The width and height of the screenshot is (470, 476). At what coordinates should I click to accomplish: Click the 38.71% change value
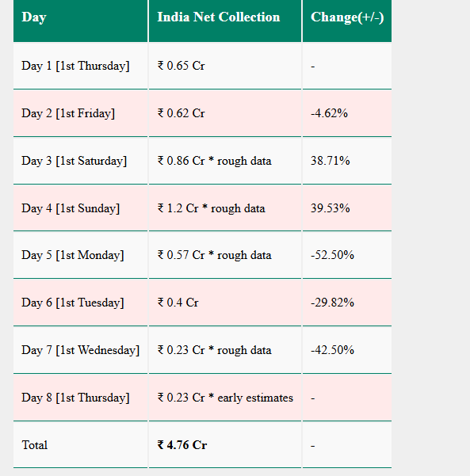(x=330, y=161)
